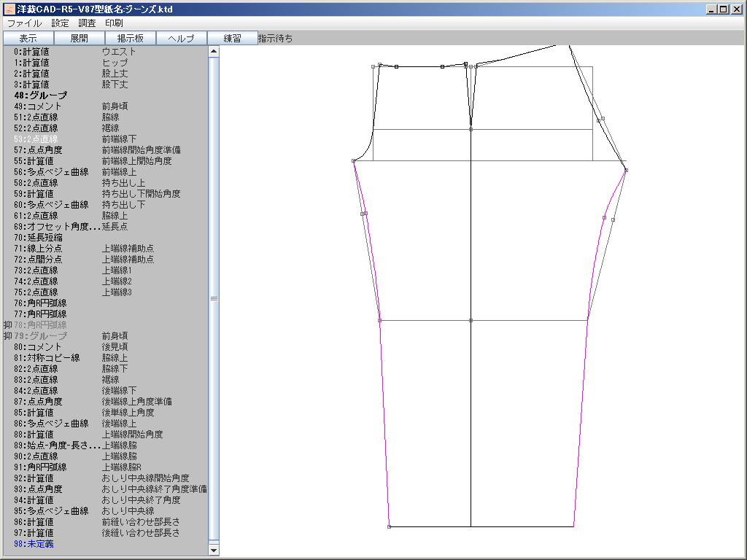Click the 掲示板 button
The height and width of the screenshot is (560, 747).
(x=131, y=38)
